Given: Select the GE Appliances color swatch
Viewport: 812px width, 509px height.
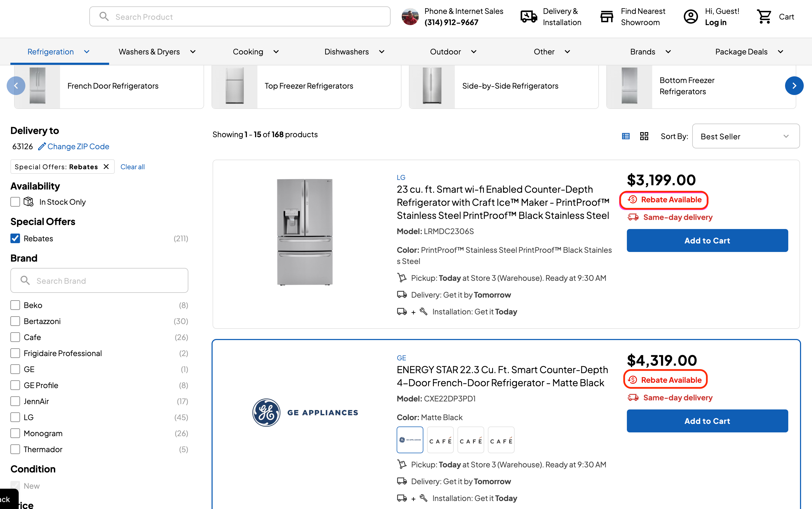Looking at the screenshot, I should tap(410, 440).
